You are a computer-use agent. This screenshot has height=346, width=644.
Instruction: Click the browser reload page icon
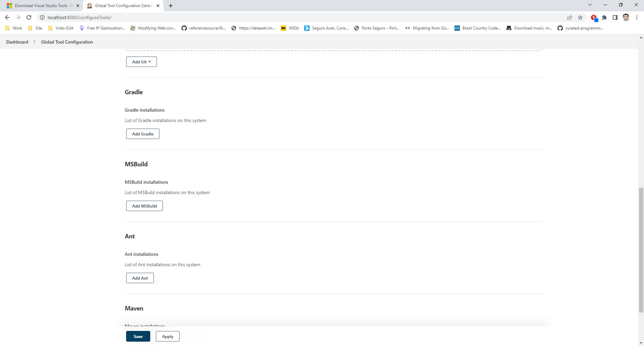(x=29, y=17)
